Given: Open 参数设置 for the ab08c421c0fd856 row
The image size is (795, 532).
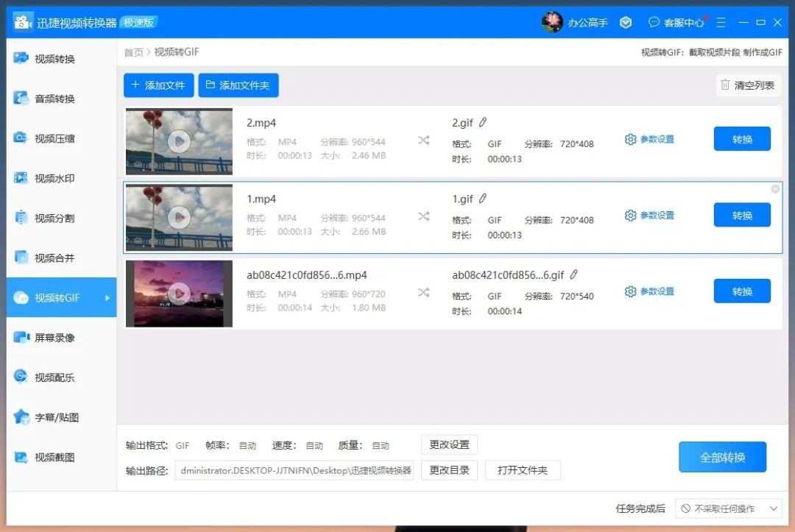Looking at the screenshot, I should tap(649, 291).
